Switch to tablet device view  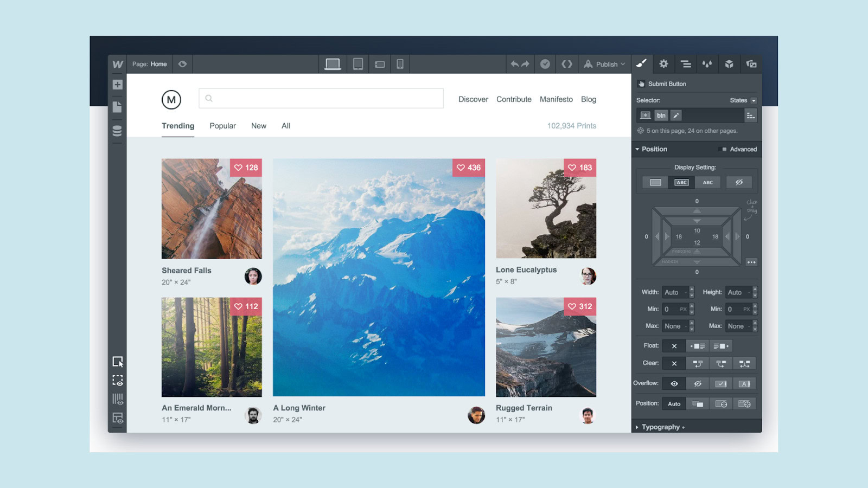[x=358, y=64]
